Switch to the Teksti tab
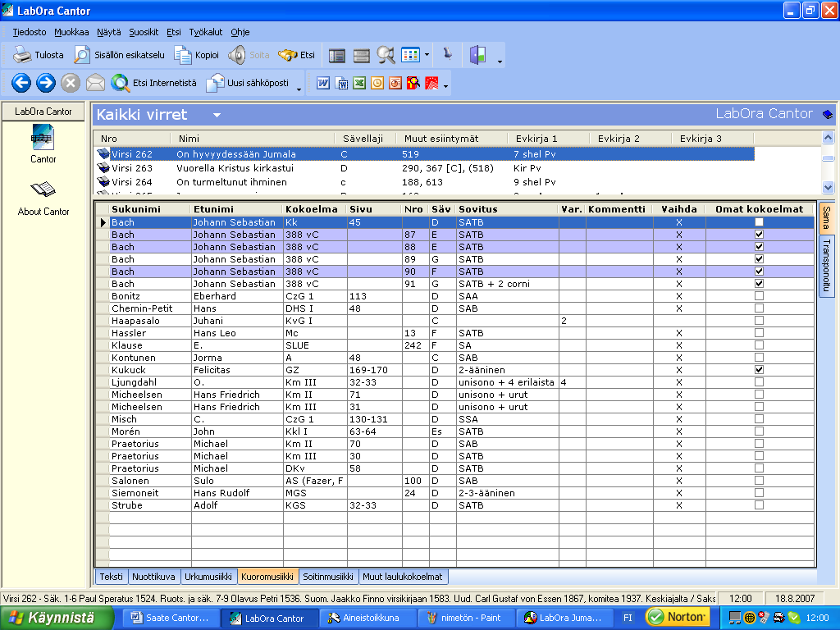Screen dimensions: 840x630 point(111,577)
